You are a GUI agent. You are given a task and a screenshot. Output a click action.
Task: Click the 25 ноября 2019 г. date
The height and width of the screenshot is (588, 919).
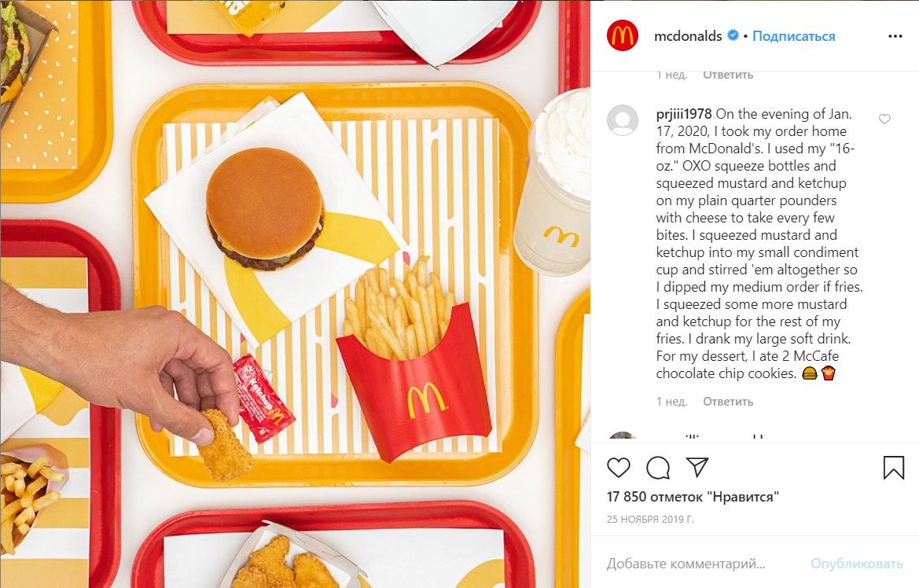click(650, 520)
